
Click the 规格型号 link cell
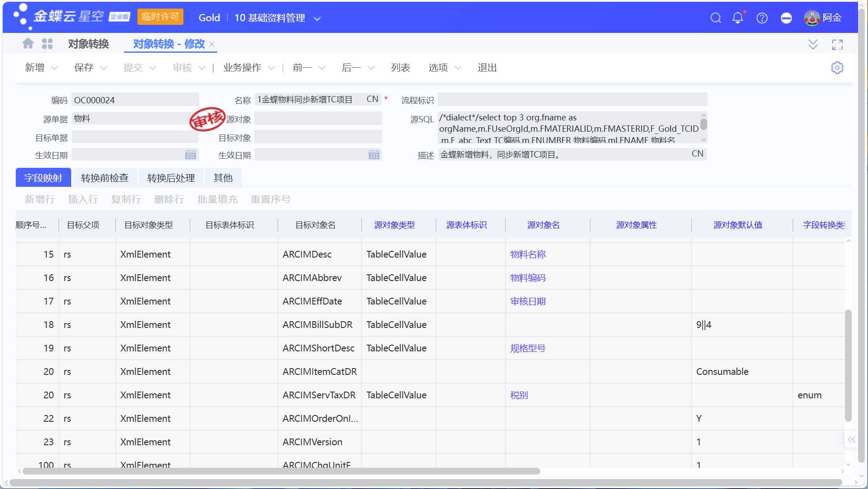pos(528,348)
